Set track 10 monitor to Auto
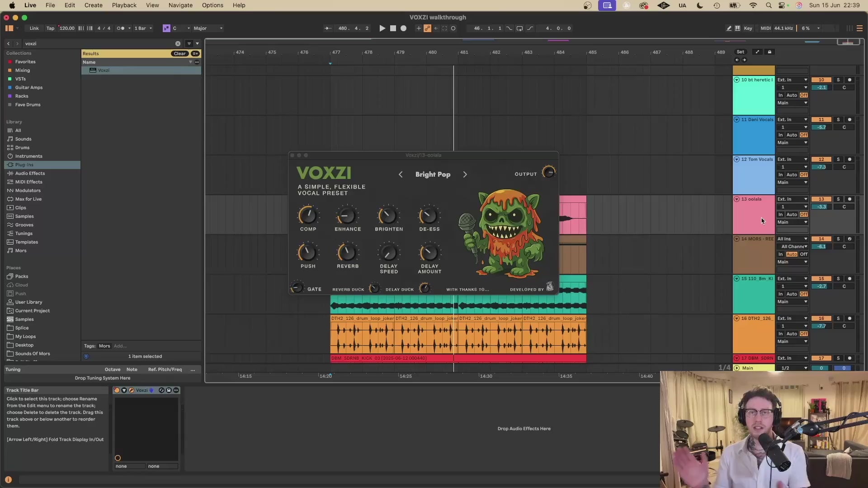 (x=792, y=95)
